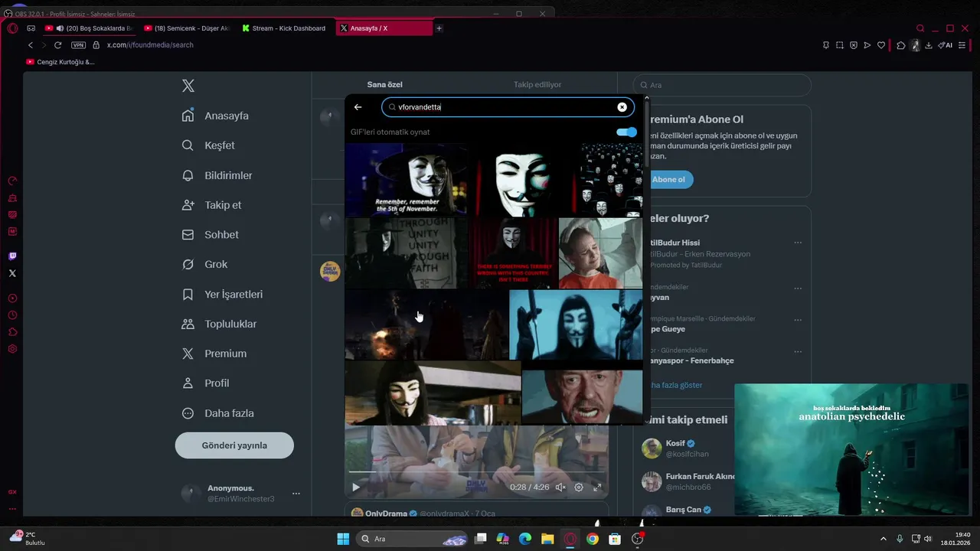The width and height of the screenshot is (980, 551).
Task: Open more options for Pape Gueye trend
Action: (x=798, y=320)
